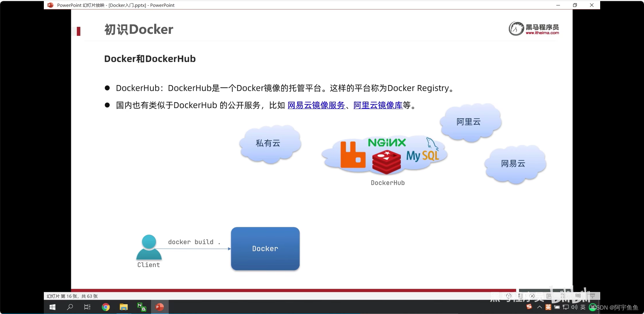This screenshot has height=314, width=644.
Task: Toggle IME language 英 indicator
Action: (x=583, y=307)
